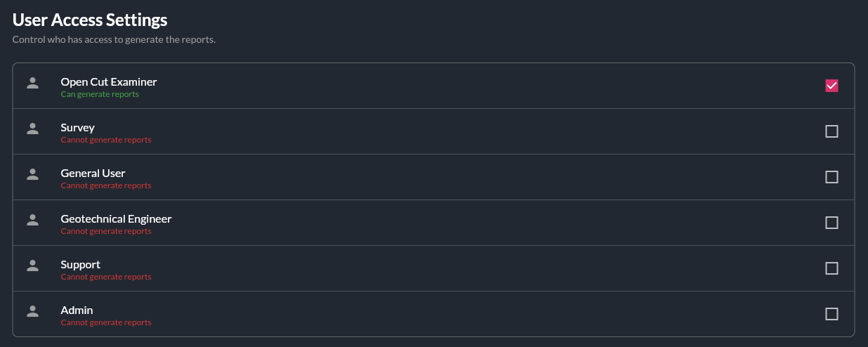The width and height of the screenshot is (868, 347).
Task: Click the user icon beside Open Cut Examiner
Action: (32, 83)
